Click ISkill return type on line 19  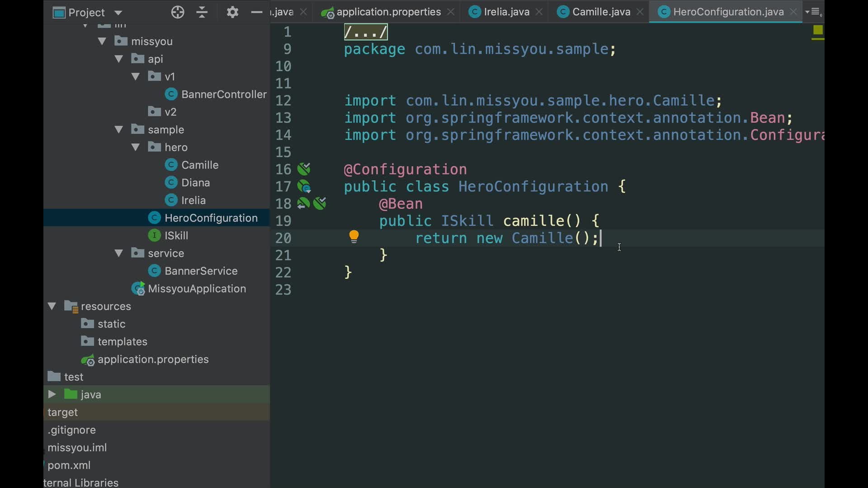pos(467,221)
